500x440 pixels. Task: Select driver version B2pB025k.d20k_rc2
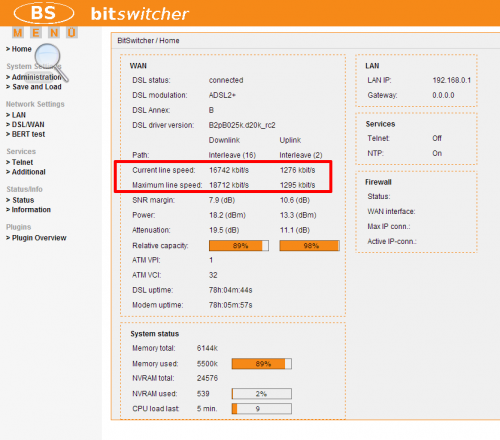coord(242,125)
